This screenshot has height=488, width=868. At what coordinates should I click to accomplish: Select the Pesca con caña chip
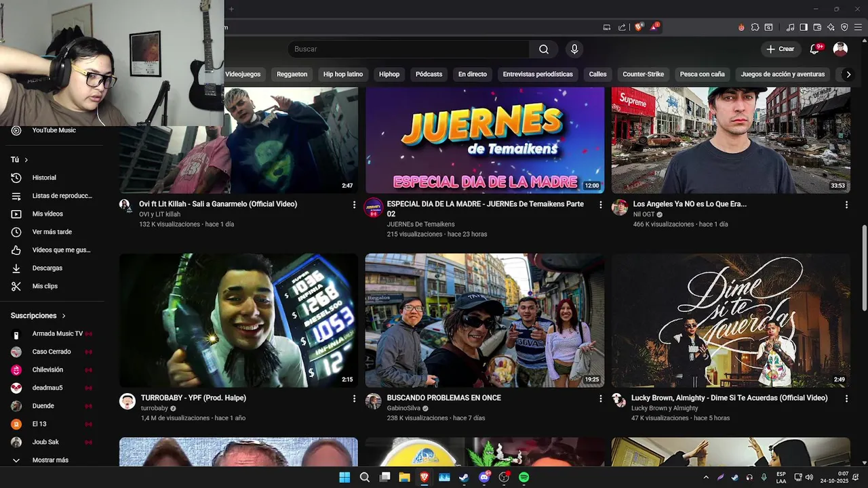[x=703, y=74]
